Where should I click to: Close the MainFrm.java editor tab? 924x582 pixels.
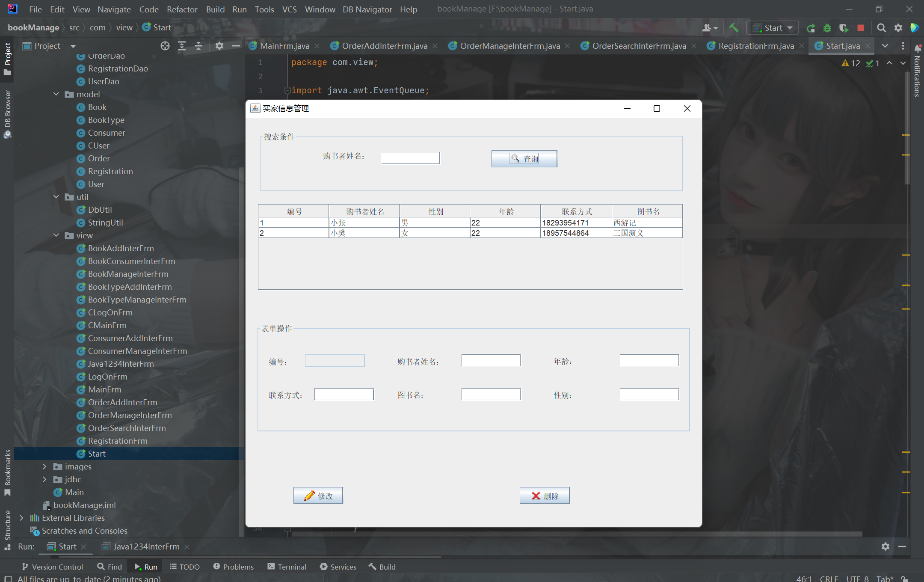click(x=317, y=46)
